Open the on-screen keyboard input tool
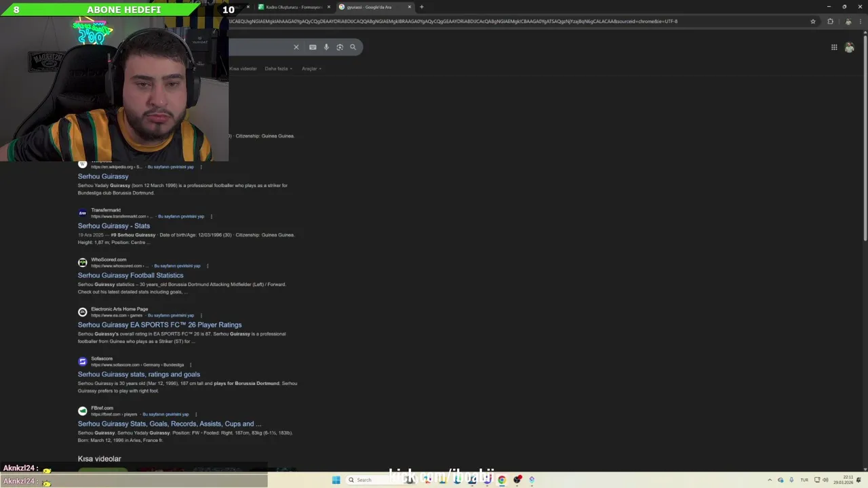This screenshot has width=868, height=488. pos(313,47)
